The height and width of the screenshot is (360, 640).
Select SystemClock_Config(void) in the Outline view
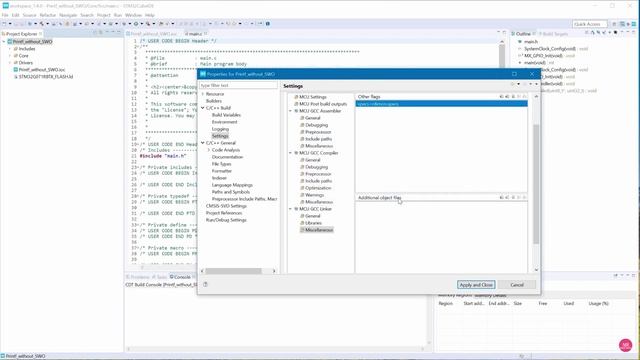pyautogui.click(x=549, y=49)
